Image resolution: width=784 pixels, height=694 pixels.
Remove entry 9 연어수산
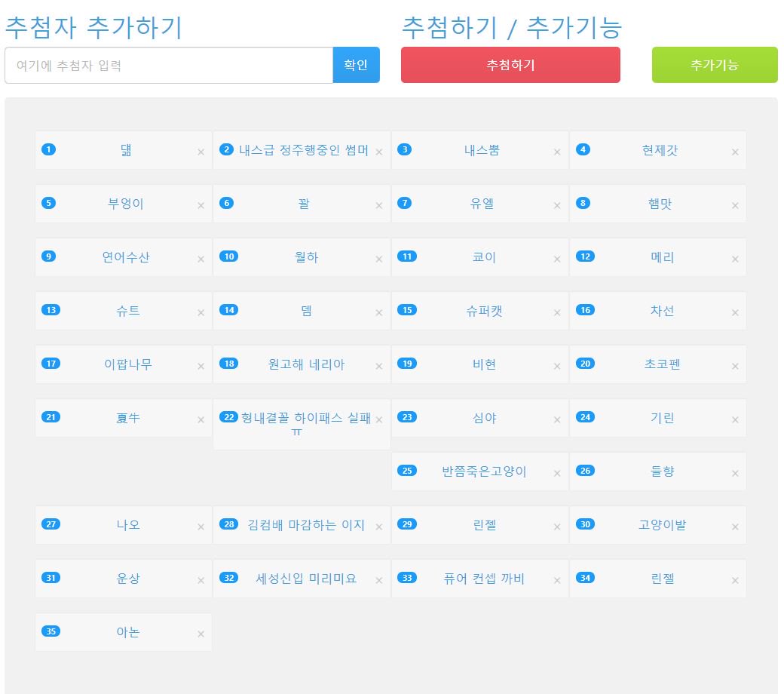[x=201, y=259]
